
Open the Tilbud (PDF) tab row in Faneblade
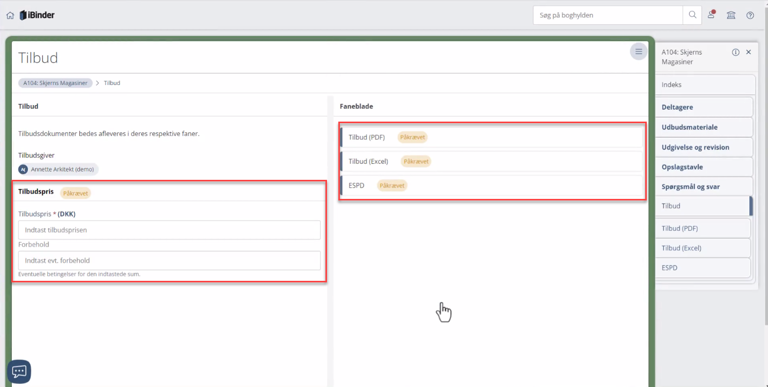tap(491, 137)
